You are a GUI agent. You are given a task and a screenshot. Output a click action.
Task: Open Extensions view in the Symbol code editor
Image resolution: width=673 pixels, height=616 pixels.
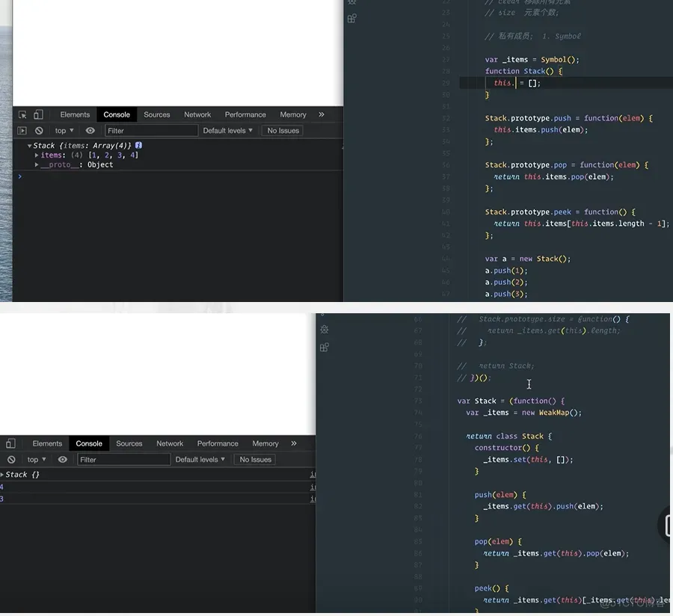click(x=352, y=19)
